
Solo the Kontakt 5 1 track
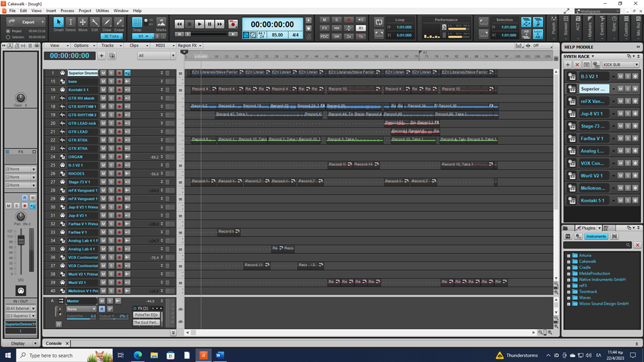coord(112,90)
